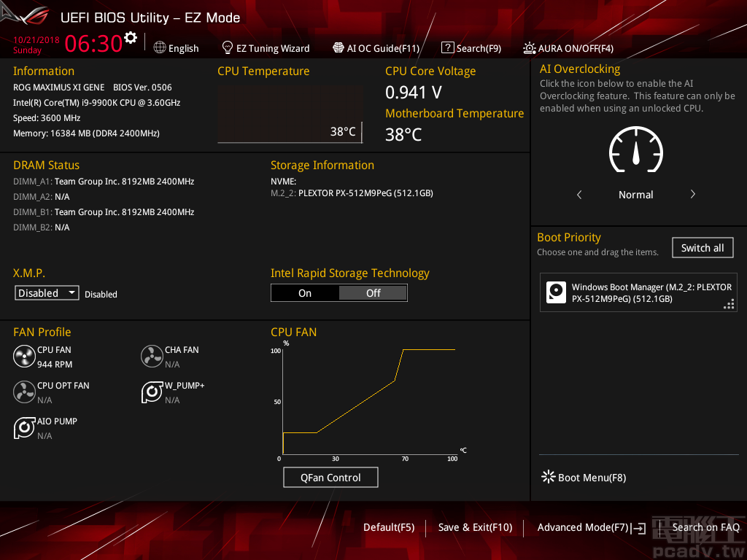Open date and time settings gear

(131, 38)
